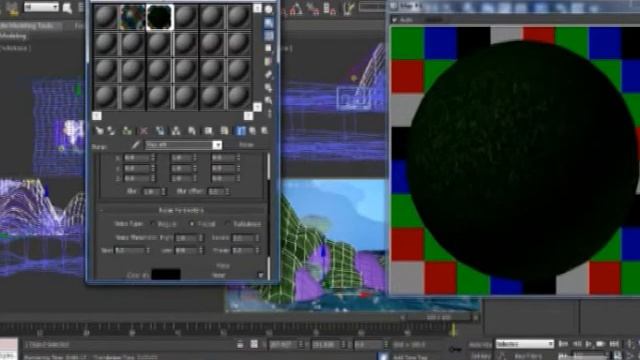Screen dimensions: 640x360
Task: Select Regular noise type radio button
Action: (153, 224)
